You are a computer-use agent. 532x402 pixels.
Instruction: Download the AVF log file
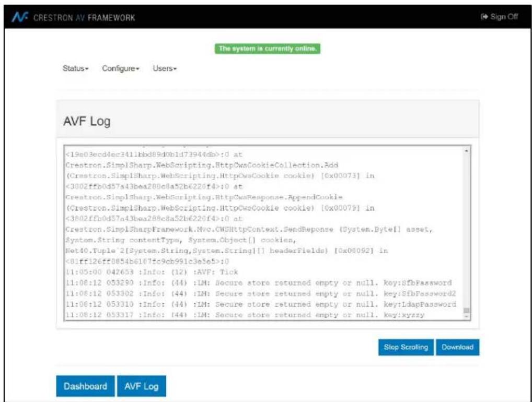pyautogui.click(x=457, y=347)
